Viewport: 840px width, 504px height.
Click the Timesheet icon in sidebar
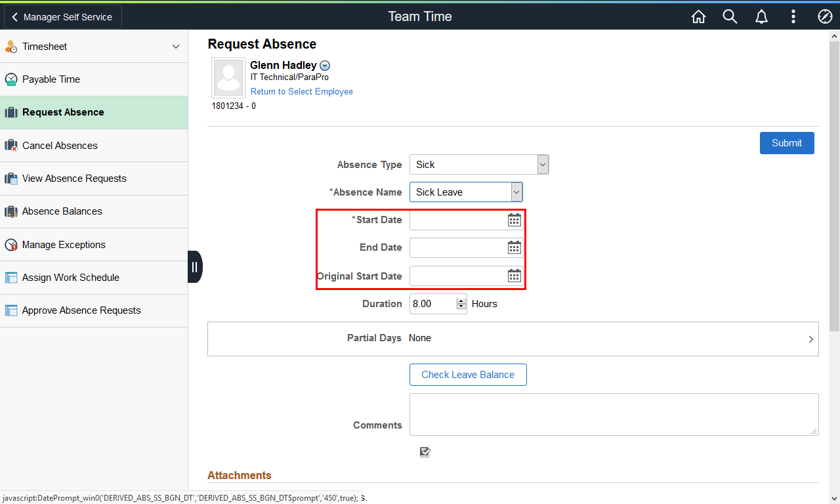coord(11,47)
